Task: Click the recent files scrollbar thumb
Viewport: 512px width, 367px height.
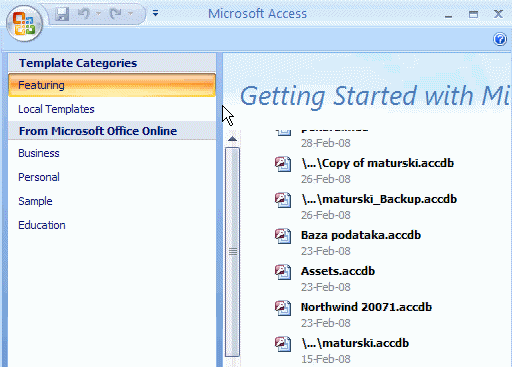Action: 232,252
